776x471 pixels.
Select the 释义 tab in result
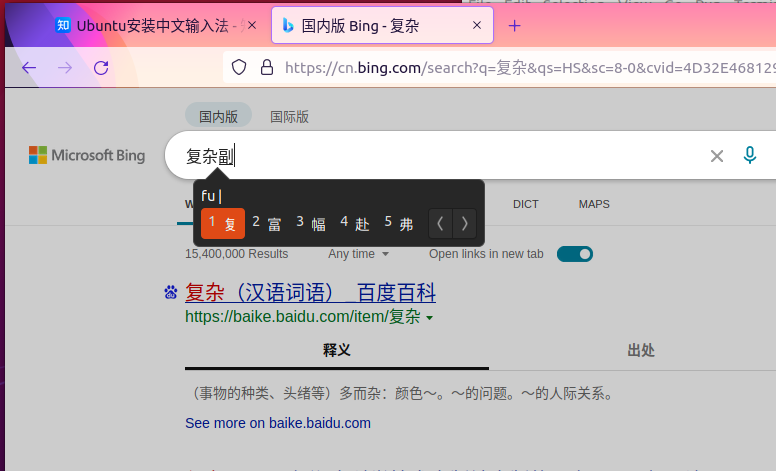(337, 350)
